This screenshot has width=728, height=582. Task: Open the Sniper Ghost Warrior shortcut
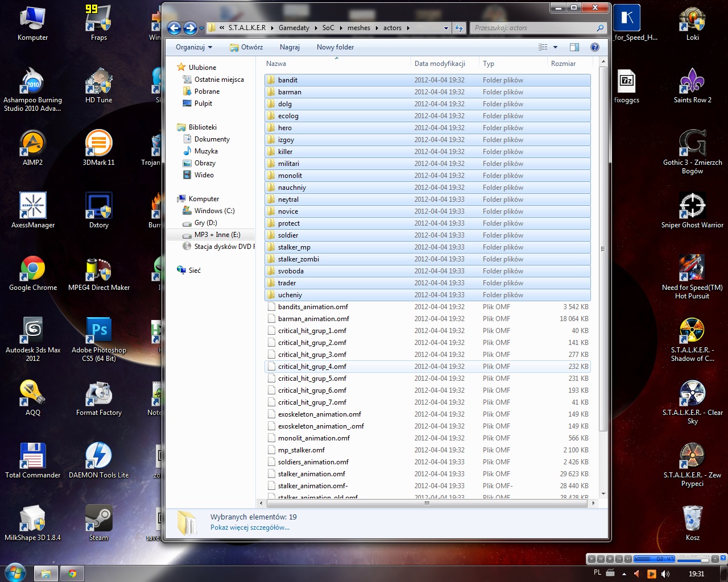pos(692,211)
